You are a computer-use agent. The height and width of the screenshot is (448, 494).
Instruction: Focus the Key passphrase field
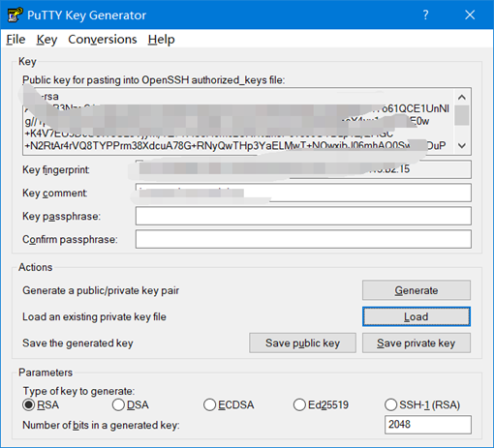(303, 216)
